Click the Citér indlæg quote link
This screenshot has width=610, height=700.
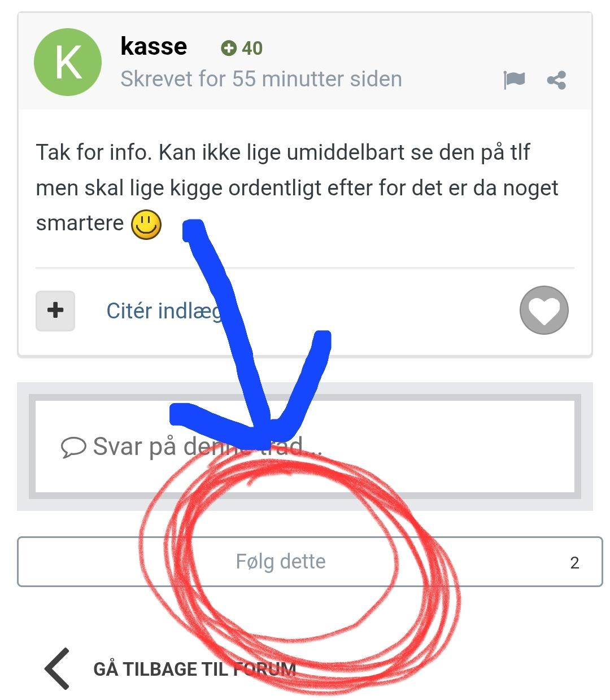pos(165,311)
